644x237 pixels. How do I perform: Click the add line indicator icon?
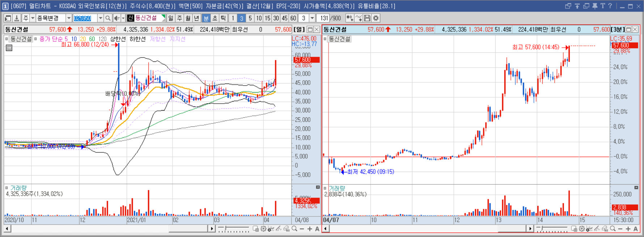(359, 18)
